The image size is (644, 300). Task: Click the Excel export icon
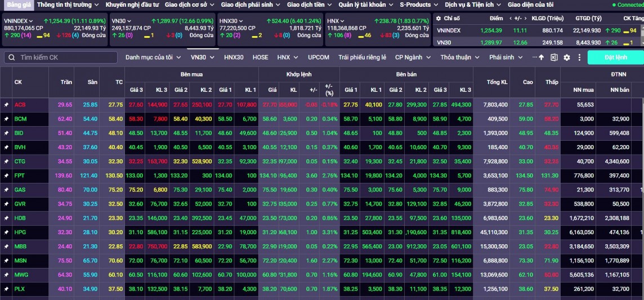(554, 57)
